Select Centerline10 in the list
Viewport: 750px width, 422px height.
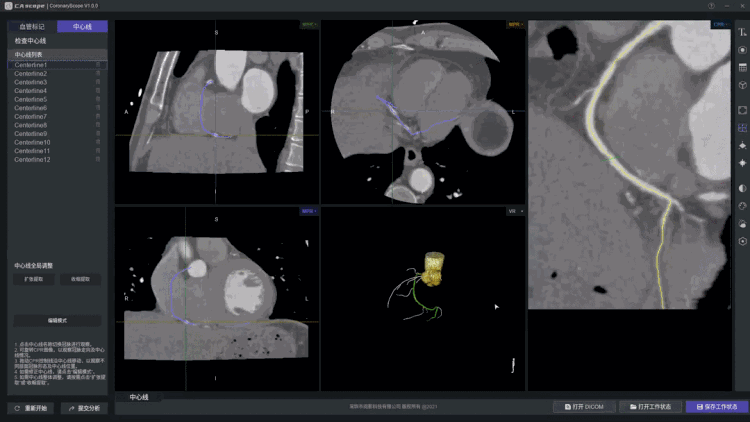(x=57, y=142)
